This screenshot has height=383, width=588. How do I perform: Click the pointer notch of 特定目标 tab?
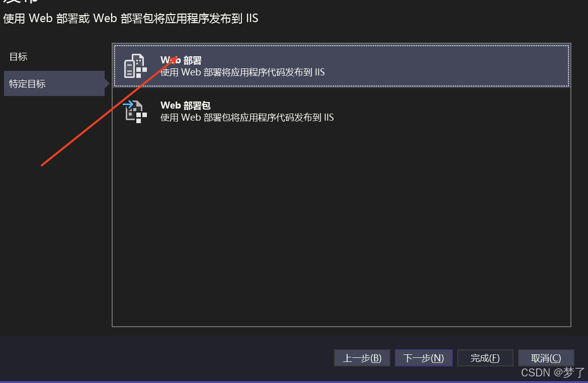click(107, 83)
